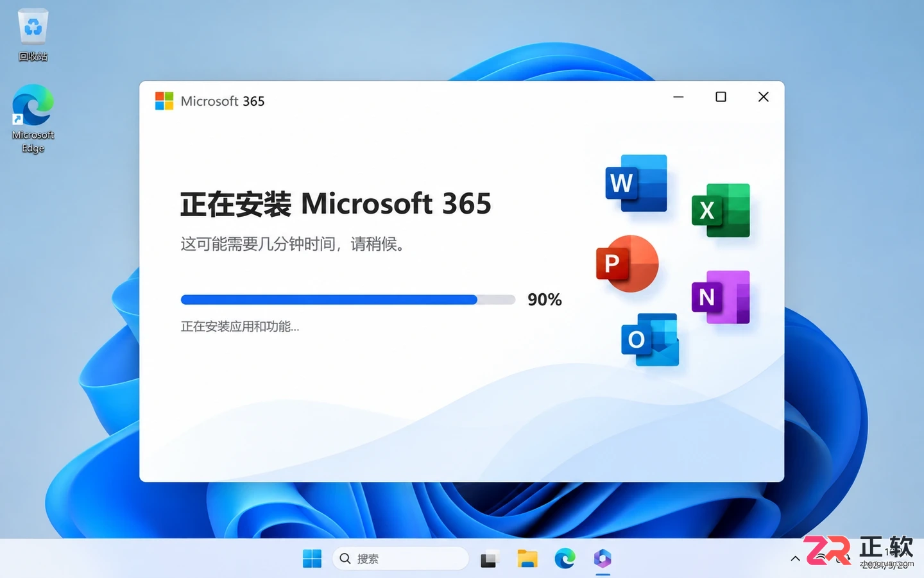Click the "Microsoft 365" window title text

click(223, 101)
